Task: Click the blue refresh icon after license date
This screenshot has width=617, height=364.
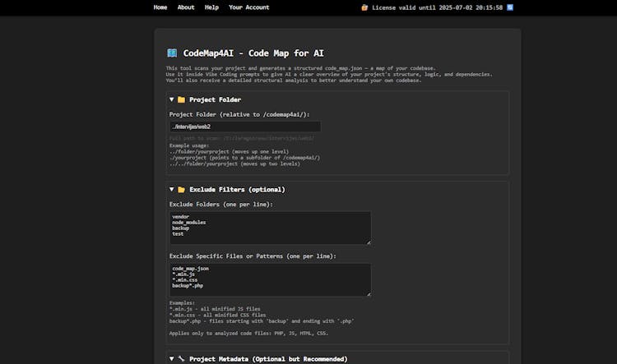Action: 510,7
